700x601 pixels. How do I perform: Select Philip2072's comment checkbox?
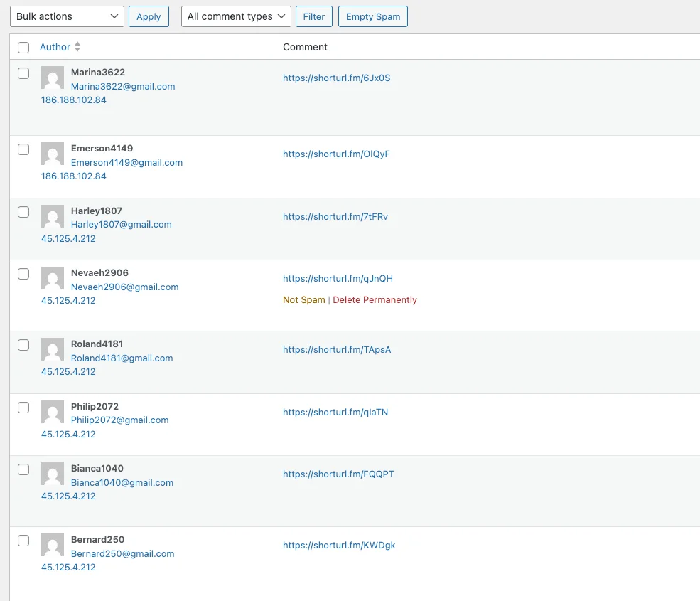[x=23, y=408]
